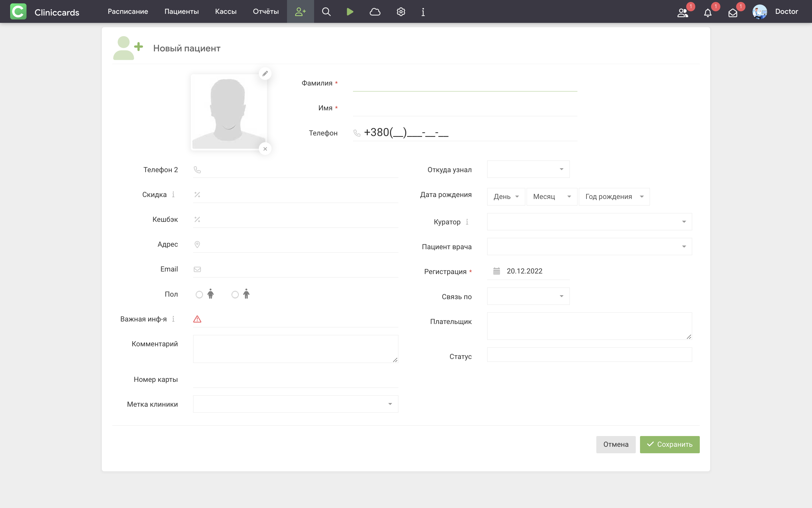Open the Откуда узнал dropdown

tap(528, 169)
